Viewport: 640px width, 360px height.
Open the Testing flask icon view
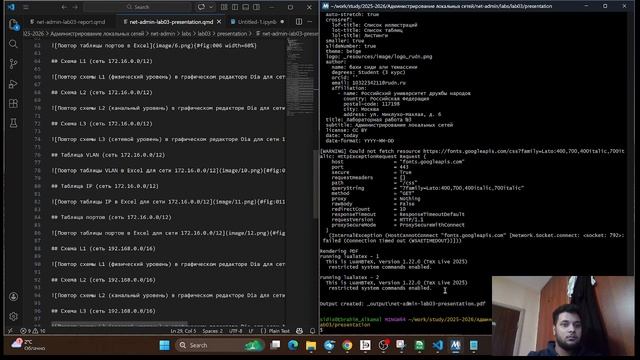tap(13, 123)
